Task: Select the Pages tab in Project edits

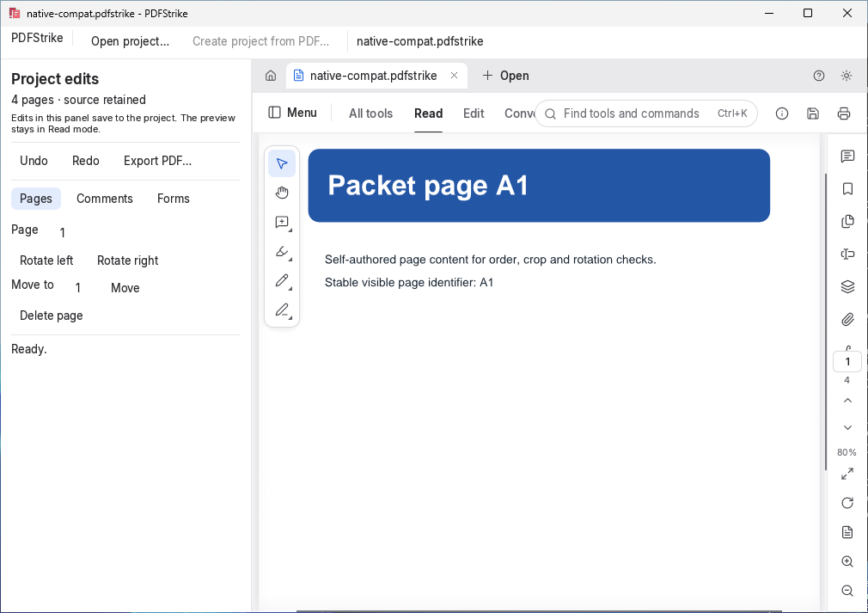Action: [36, 199]
